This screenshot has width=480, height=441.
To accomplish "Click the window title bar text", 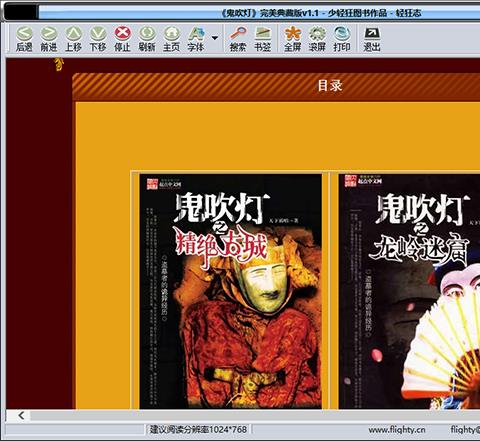I will [321, 13].
